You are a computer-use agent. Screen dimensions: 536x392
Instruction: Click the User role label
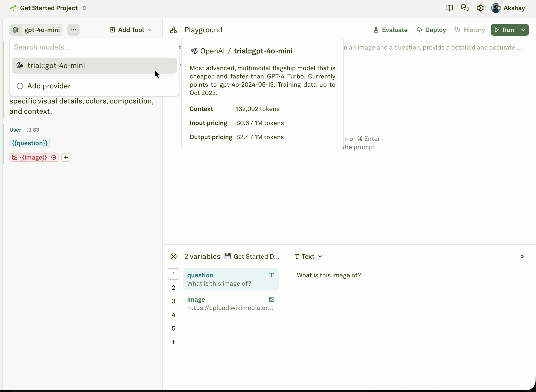[x=15, y=130]
